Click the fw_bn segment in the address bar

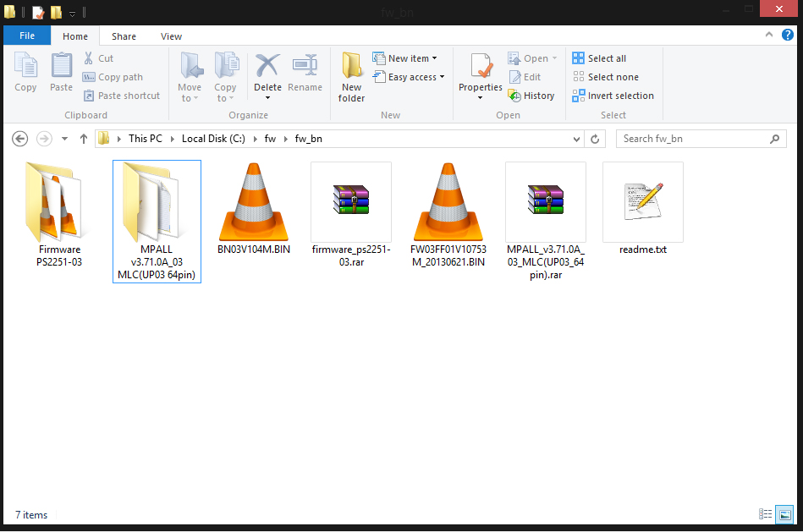pos(309,139)
